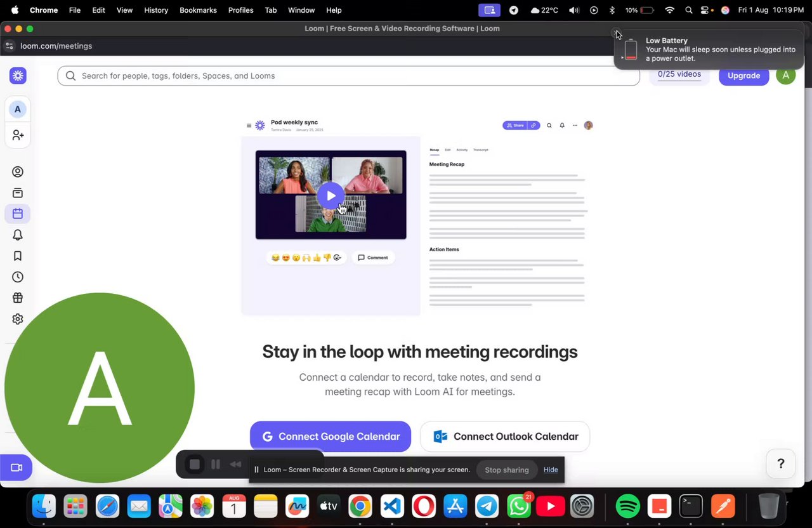Open notifications bell in the Loom sidebar
This screenshot has width=812, height=528.
point(18,235)
